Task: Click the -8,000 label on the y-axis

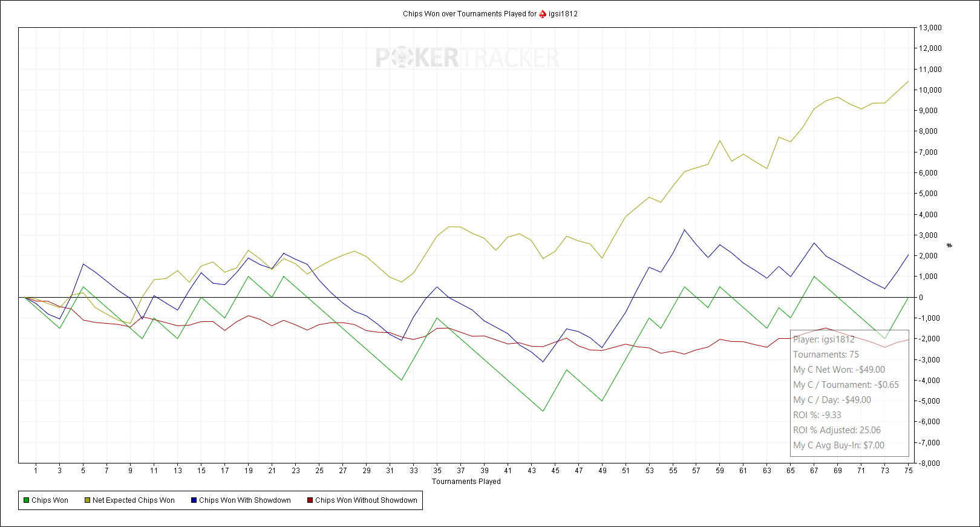Action: (930, 463)
